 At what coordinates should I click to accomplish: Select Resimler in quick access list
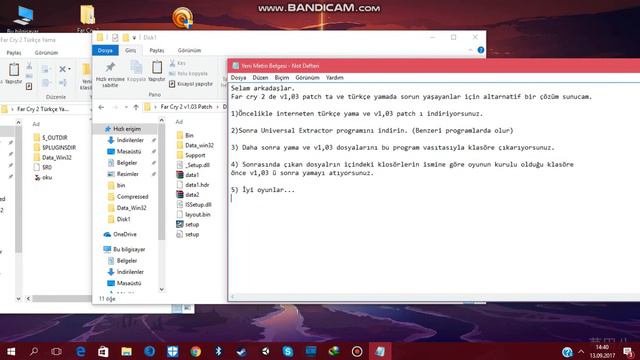pyautogui.click(x=127, y=174)
